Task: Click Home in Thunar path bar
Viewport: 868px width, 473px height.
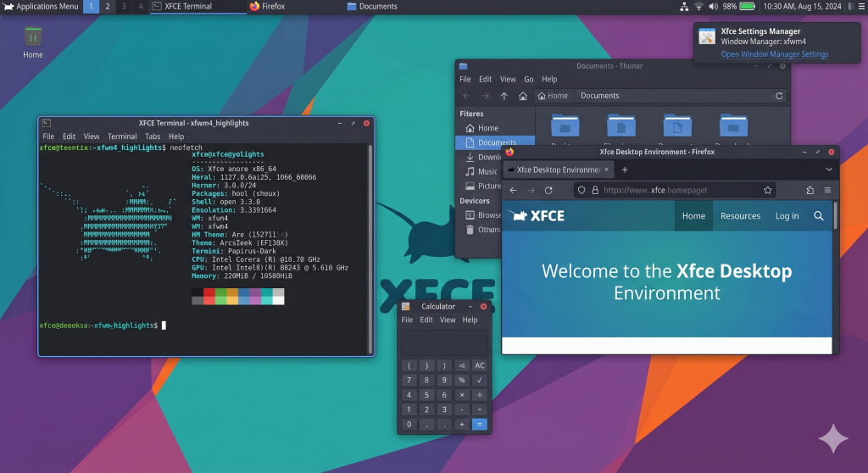Action: coord(553,96)
